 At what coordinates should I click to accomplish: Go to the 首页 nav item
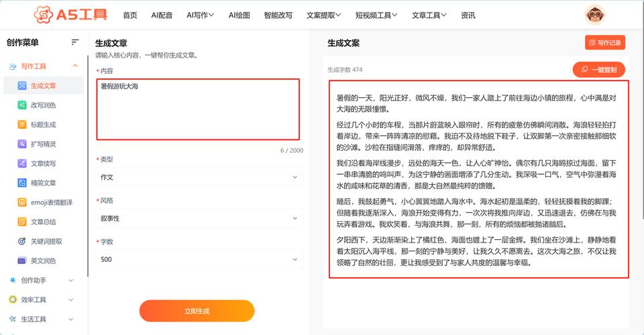130,15
